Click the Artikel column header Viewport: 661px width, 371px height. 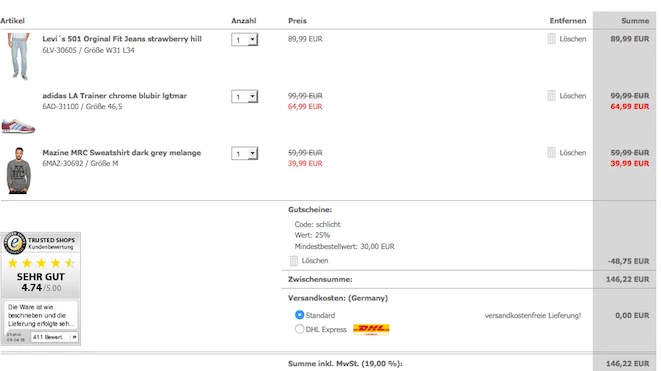tap(12, 21)
